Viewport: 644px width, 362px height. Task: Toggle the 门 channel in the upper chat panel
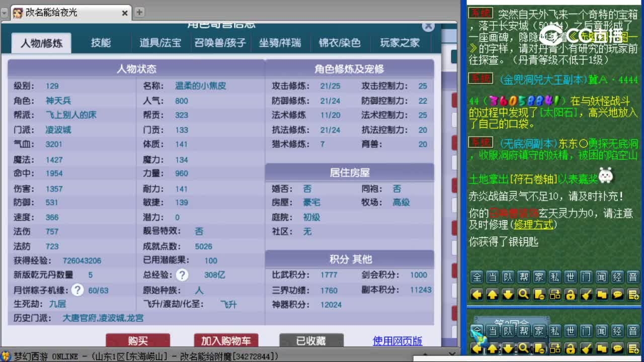click(x=586, y=277)
